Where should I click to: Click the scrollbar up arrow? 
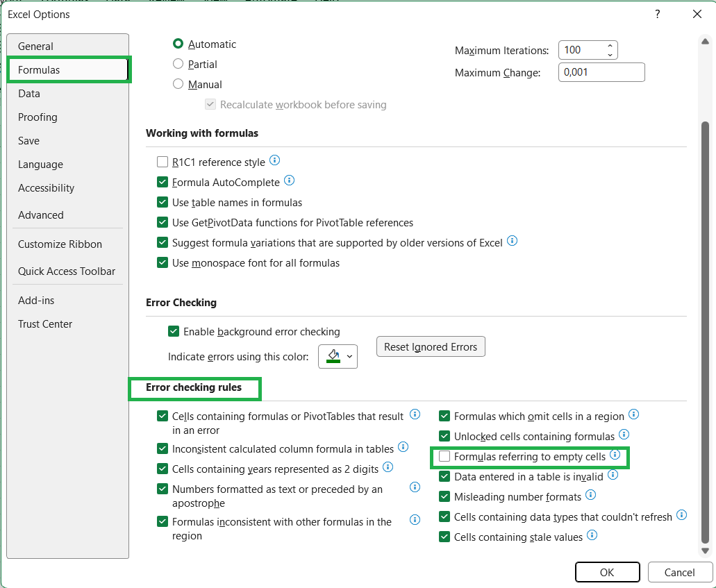(x=705, y=42)
